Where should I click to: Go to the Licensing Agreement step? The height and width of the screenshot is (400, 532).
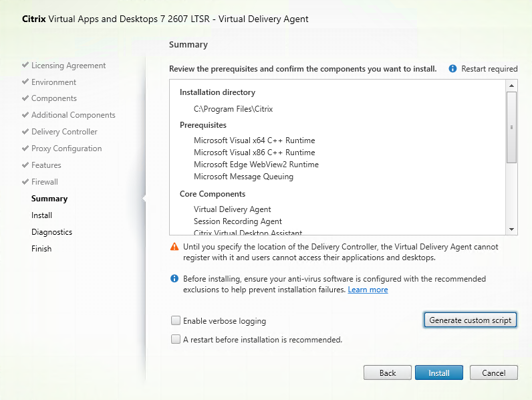(69, 65)
